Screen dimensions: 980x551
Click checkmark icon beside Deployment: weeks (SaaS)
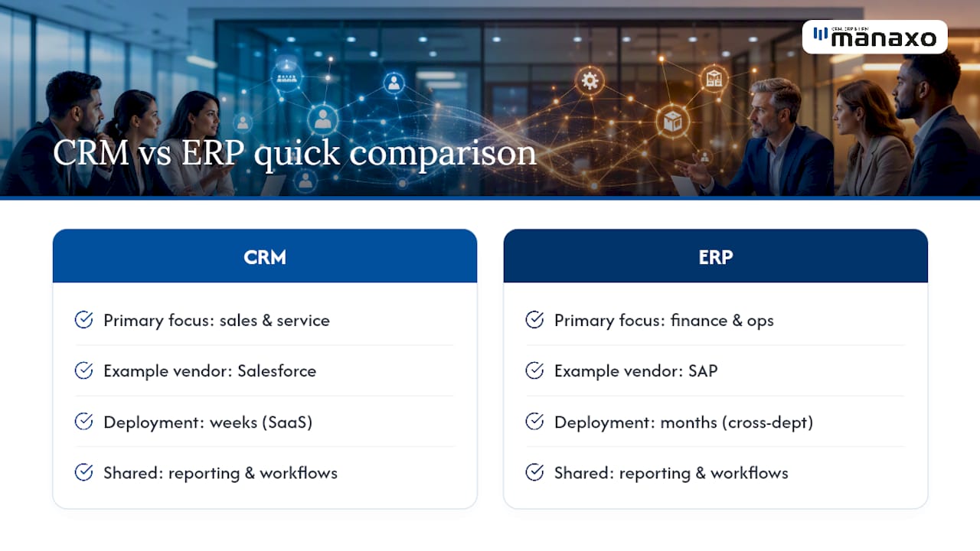pos(83,422)
